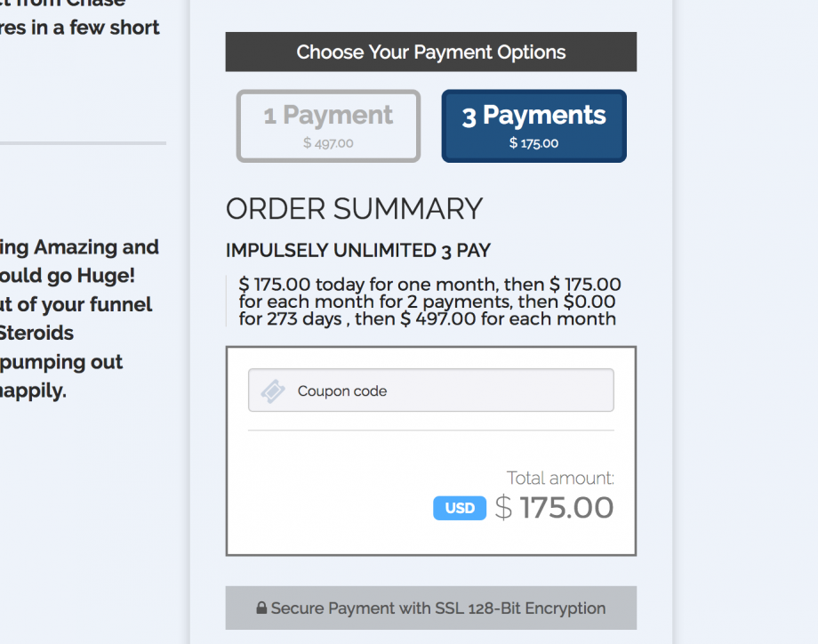The image size is (818, 644).
Task: Click the coupon ticket icon
Action: pyautogui.click(x=273, y=391)
